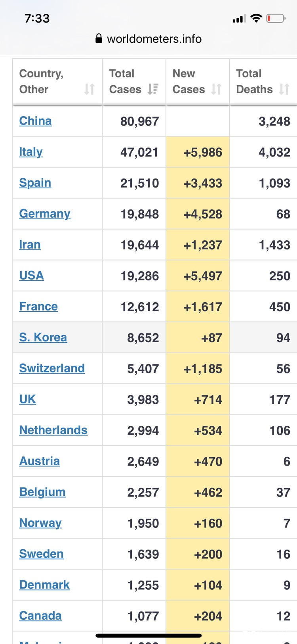Sort table by Country column arrows
The width and height of the screenshot is (297, 644).
click(89, 89)
